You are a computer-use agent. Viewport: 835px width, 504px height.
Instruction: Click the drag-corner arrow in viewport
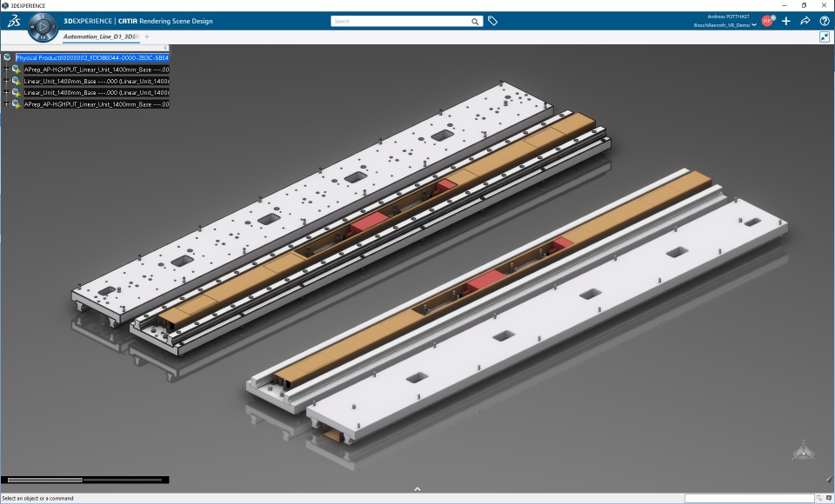coord(829,479)
